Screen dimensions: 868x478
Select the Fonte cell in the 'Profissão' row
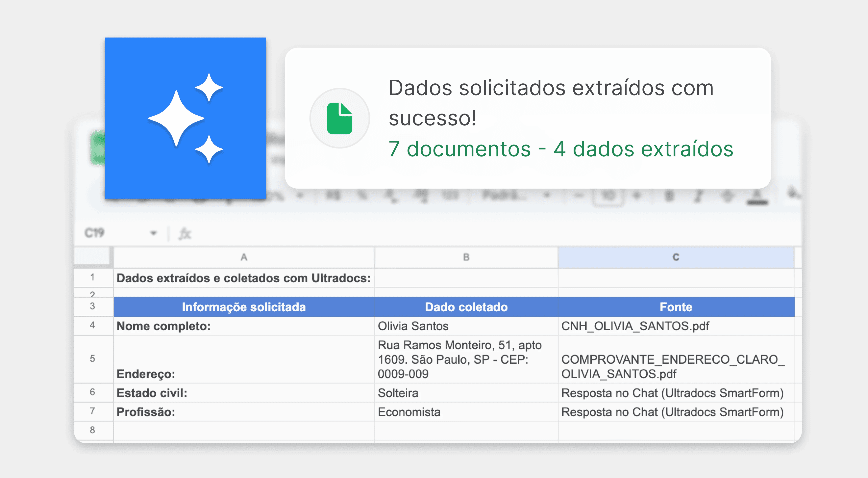point(676,412)
